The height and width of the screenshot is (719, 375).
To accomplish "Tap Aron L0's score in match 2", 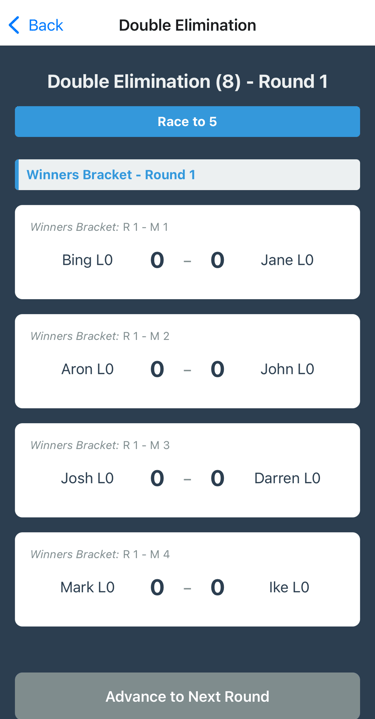I will click(x=157, y=369).
